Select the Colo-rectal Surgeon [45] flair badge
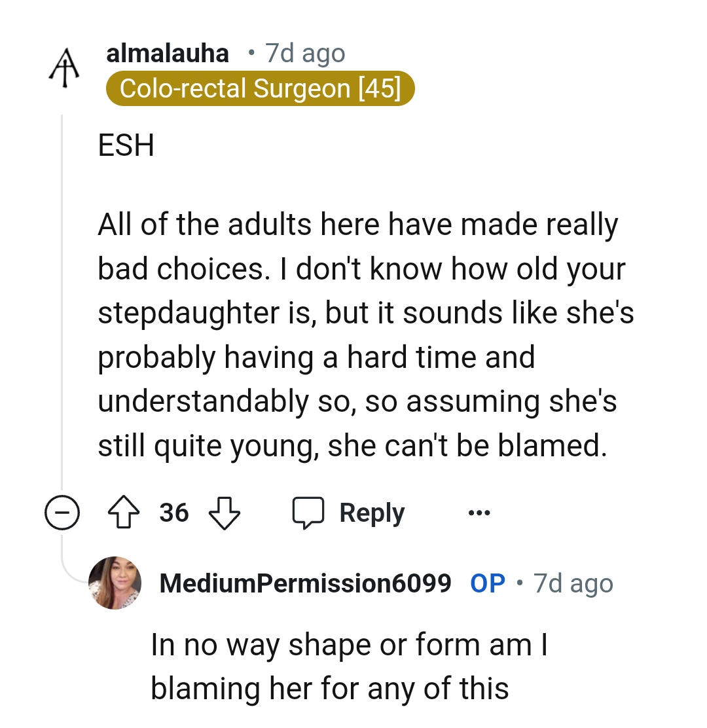Viewport: 707px width, 728px height. click(261, 88)
